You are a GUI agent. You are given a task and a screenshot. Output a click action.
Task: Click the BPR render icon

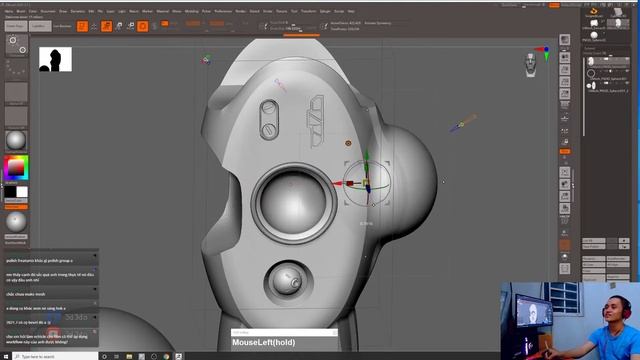pos(564,40)
